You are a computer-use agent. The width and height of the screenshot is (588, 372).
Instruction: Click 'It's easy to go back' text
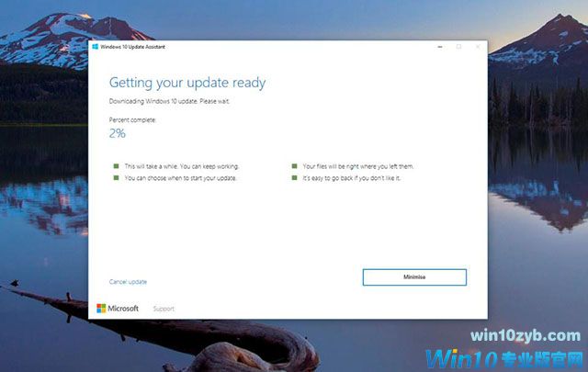click(x=352, y=178)
